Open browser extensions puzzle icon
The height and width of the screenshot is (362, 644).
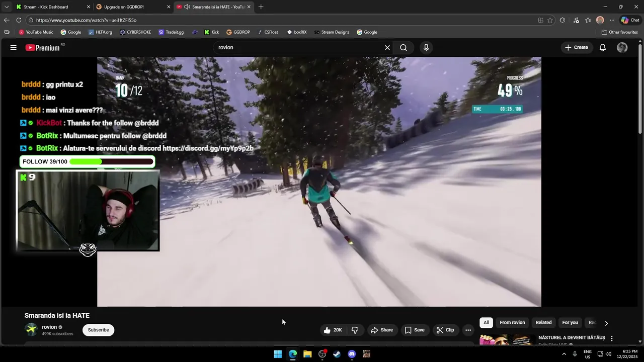(562, 20)
